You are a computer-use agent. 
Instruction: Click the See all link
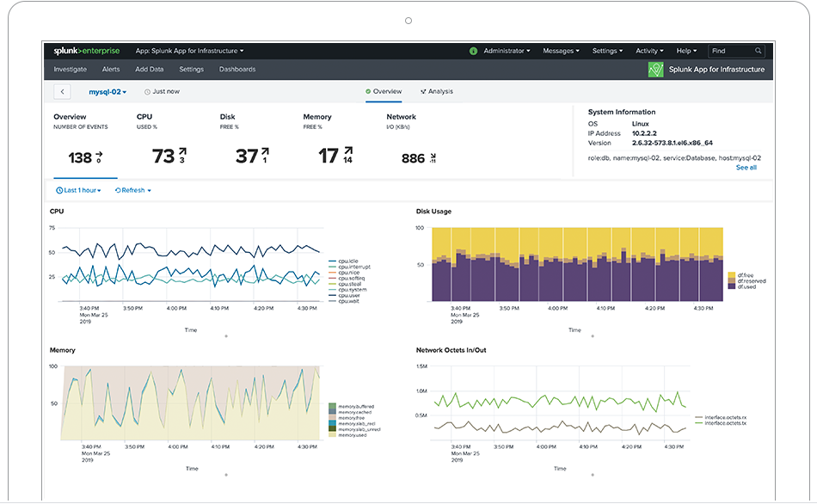(x=746, y=168)
